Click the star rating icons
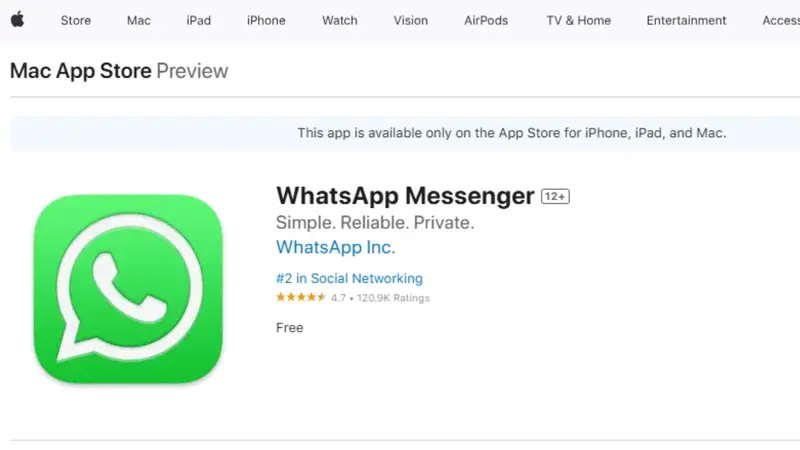This screenshot has height=450, width=800. [x=301, y=297]
